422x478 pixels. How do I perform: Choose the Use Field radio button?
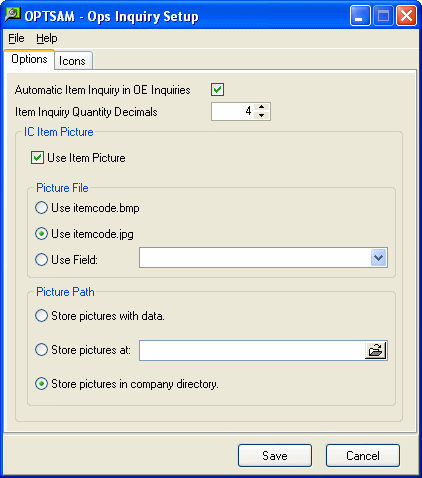tap(41, 259)
